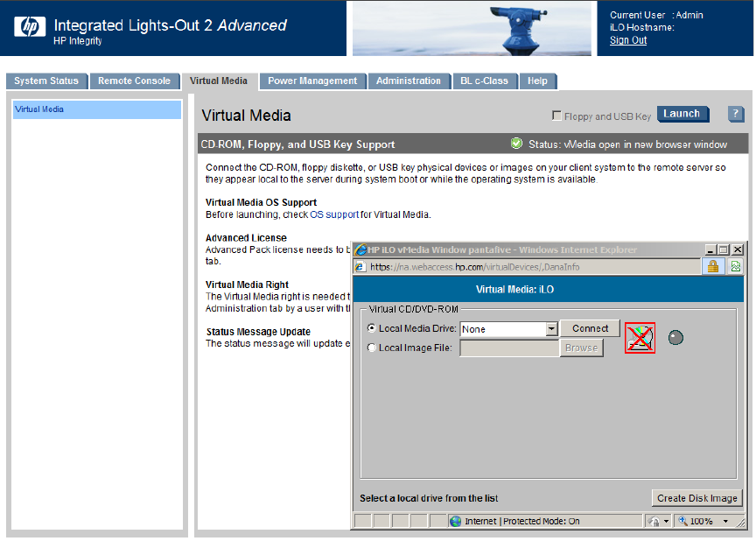
Task: Click the Browse button
Action: [x=581, y=348]
